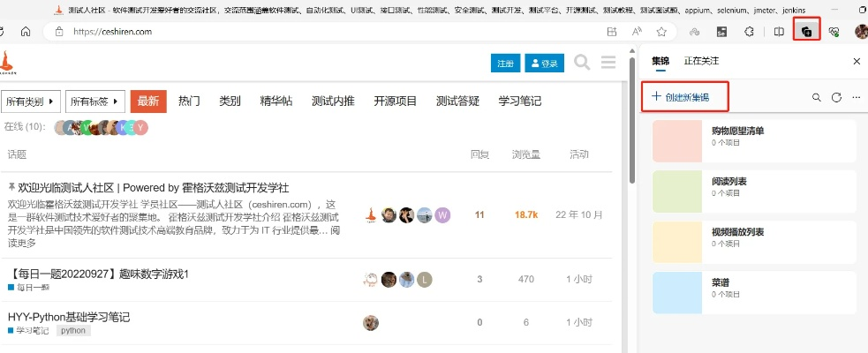This screenshot has width=868, height=353.
Task: Switch to the 集锦 tab
Action: point(660,61)
